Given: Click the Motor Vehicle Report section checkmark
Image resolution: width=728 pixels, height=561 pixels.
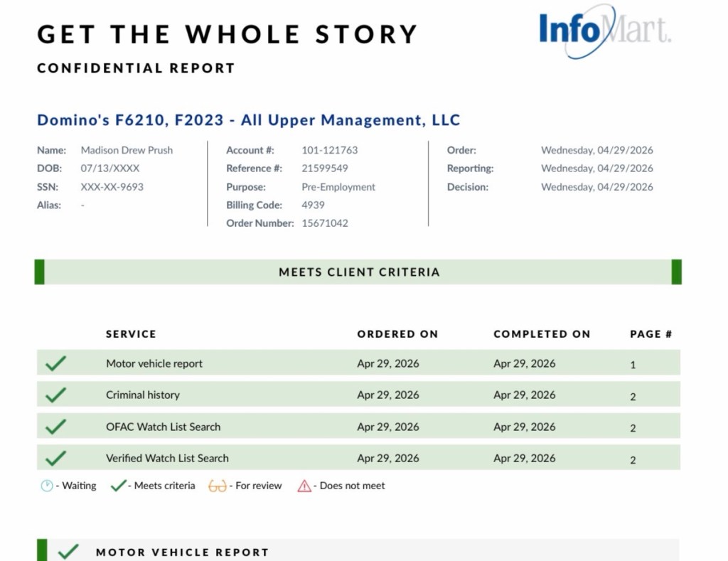Looking at the screenshot, I should coord(68,552).
